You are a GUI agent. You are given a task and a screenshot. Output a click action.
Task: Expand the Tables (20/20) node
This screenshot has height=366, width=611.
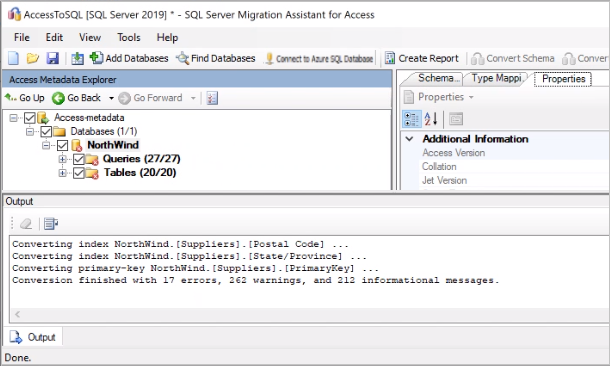(x=62, y=173)
